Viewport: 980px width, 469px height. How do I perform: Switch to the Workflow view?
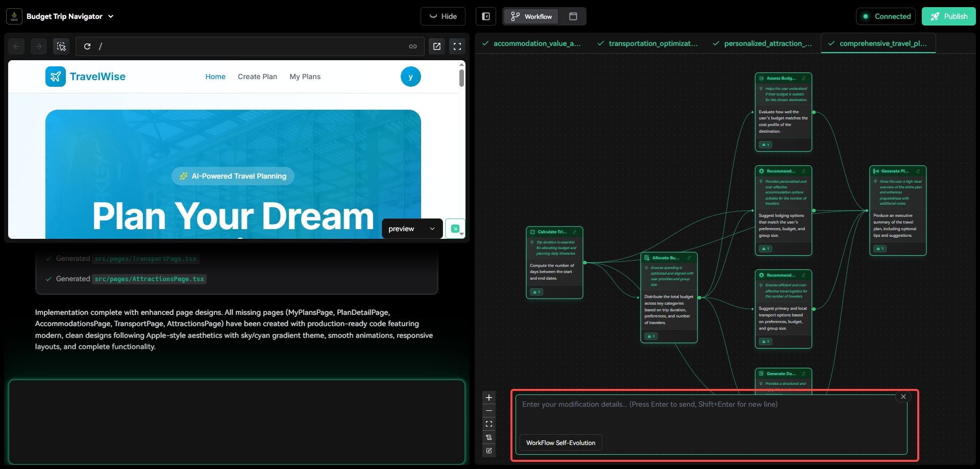pyautogui.click(x=531, y=16)
